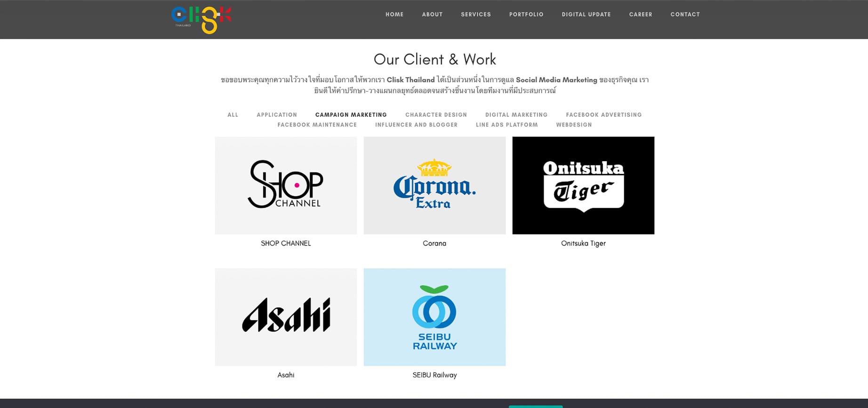Viewport: 868px width, 408px height.
Task: Click the SEIBU Railway caption link
Action: [434, 375]
